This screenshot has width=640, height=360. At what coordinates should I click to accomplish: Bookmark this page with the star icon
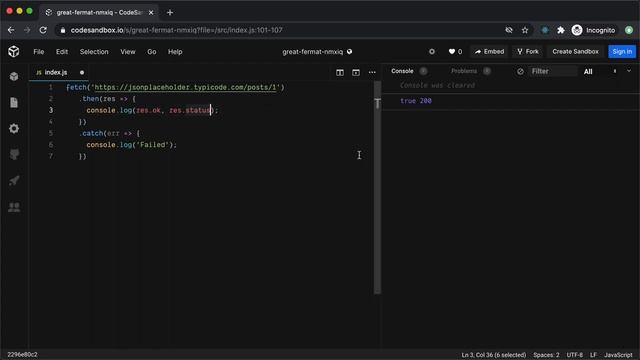525,30
